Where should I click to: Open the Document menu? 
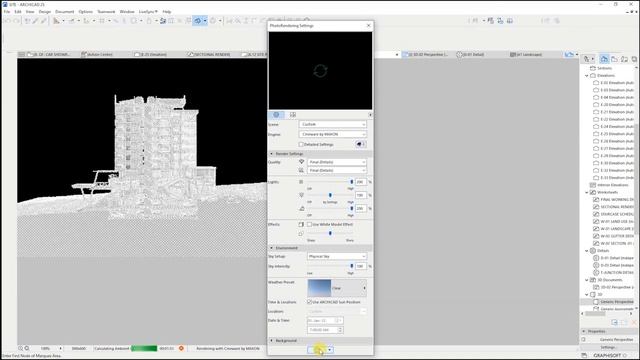(64, 12)
